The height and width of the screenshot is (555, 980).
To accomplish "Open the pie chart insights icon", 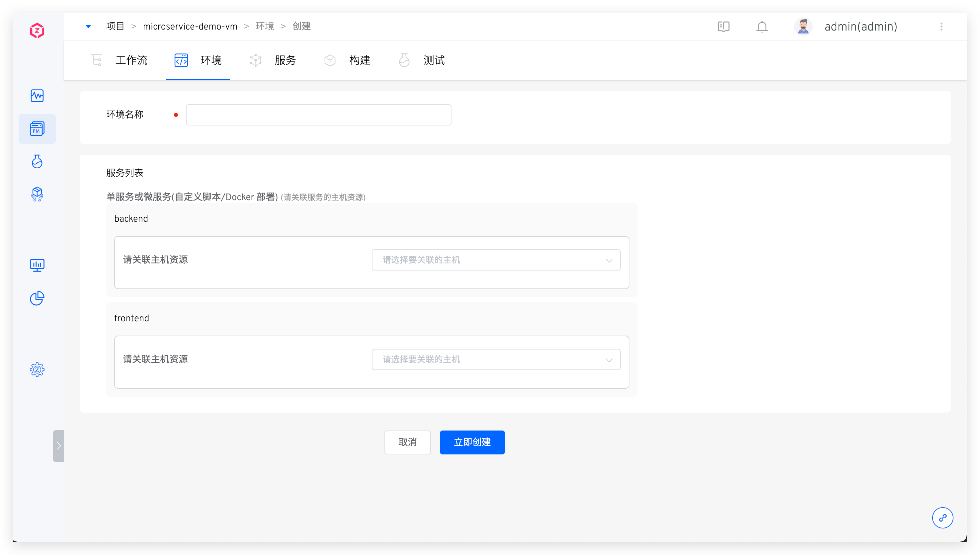I will tap(37, 298).
